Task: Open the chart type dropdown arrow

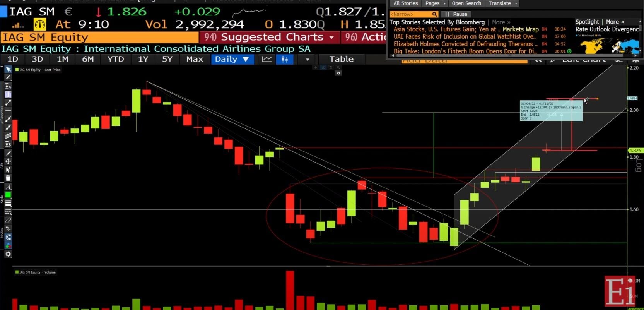Action: coord(307,59)
